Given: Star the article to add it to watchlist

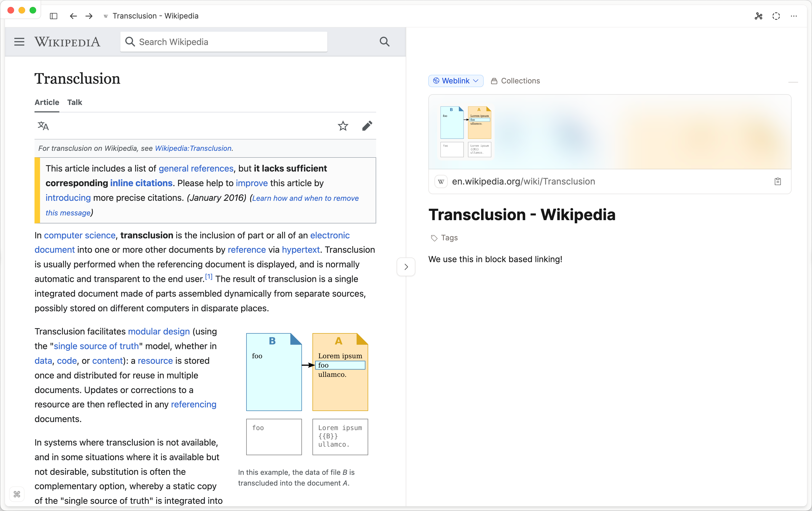Looking at the screenshot, I should tap(343, 126).
